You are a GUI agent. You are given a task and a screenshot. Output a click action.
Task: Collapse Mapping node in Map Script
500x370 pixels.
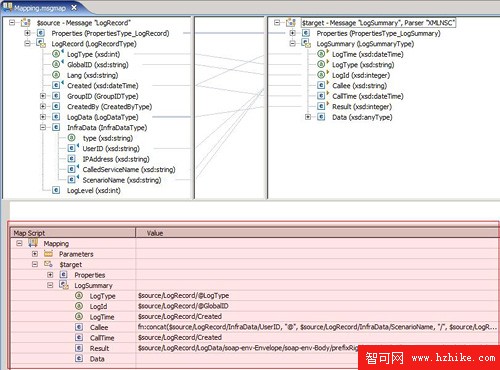pyautogui.click(x=19, y=243)
